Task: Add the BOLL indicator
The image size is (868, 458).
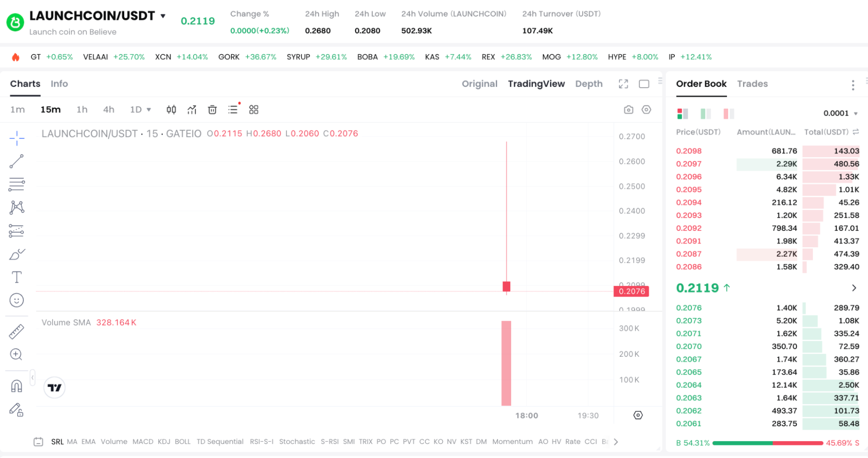Action: tap(183, 442)
